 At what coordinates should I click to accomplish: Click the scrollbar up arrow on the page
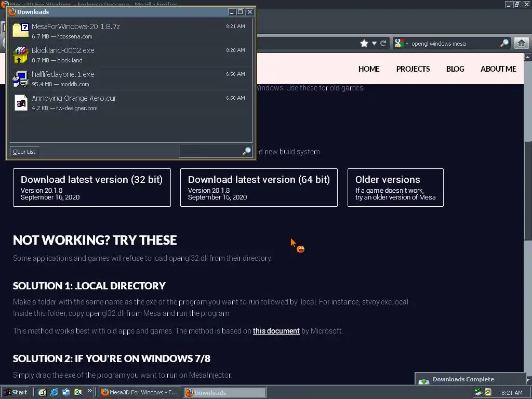coord(528,57)
